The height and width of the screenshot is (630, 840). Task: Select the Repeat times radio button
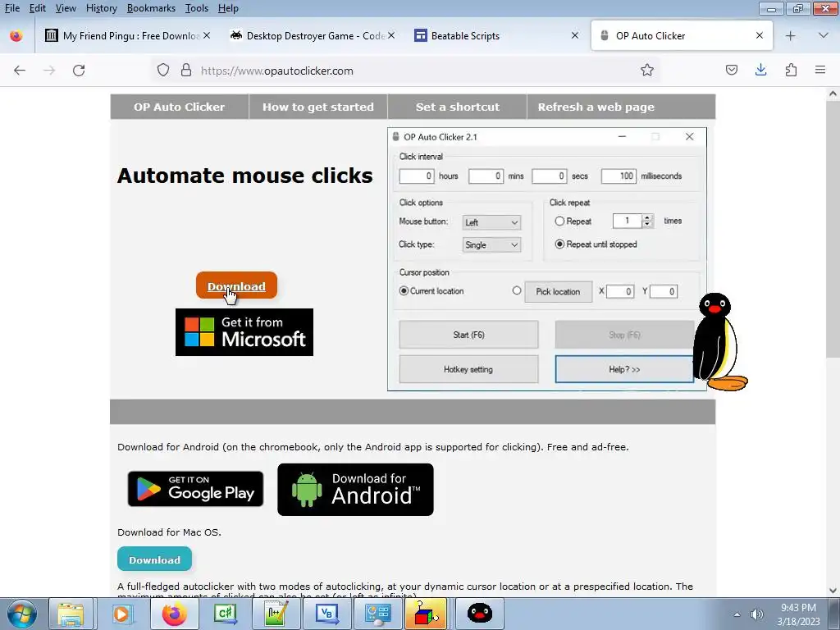[559, 221]
